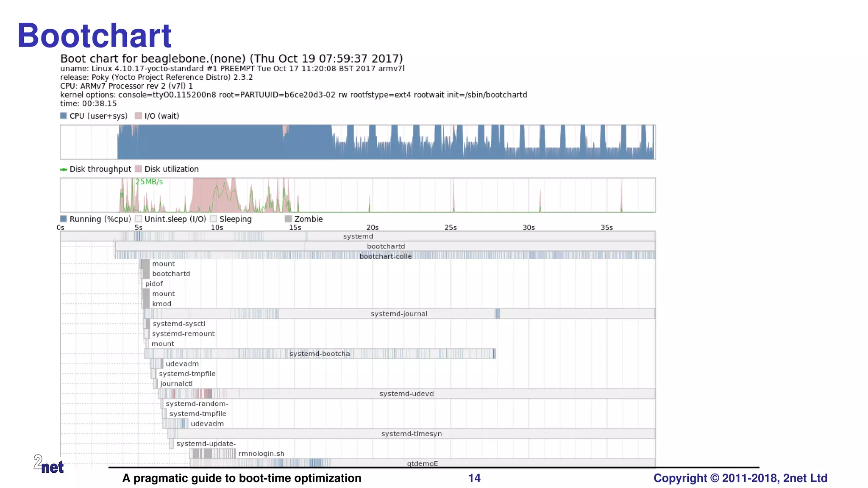Click the Bootchart slide title
The width and height of the screenshot is (868, 488).
click(94, 36)
